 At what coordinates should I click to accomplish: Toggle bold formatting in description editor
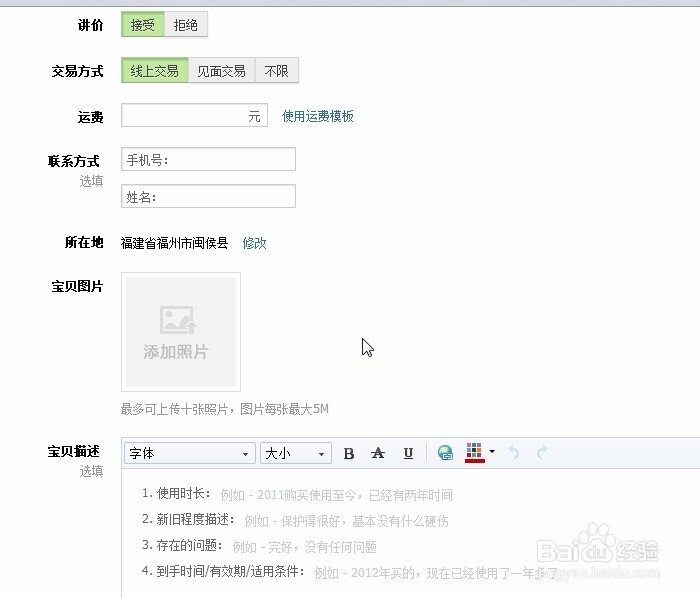coord(349,453)
